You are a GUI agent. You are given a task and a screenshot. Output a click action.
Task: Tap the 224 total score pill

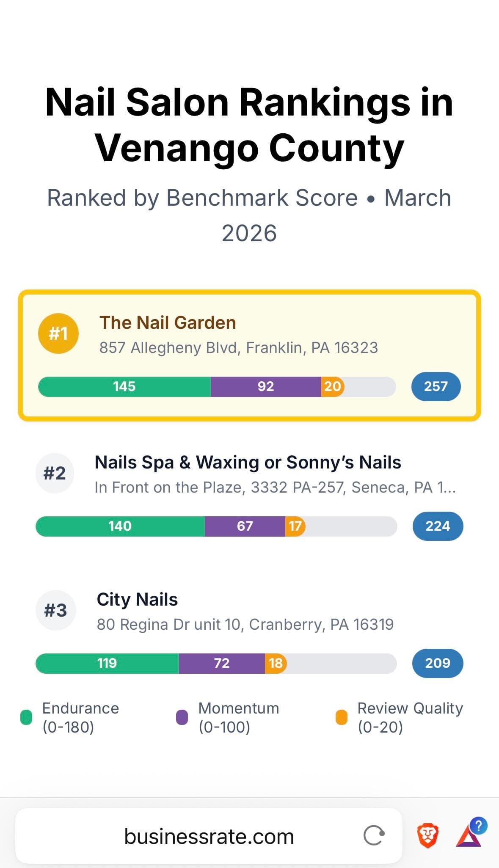click(x=438, y=526)
